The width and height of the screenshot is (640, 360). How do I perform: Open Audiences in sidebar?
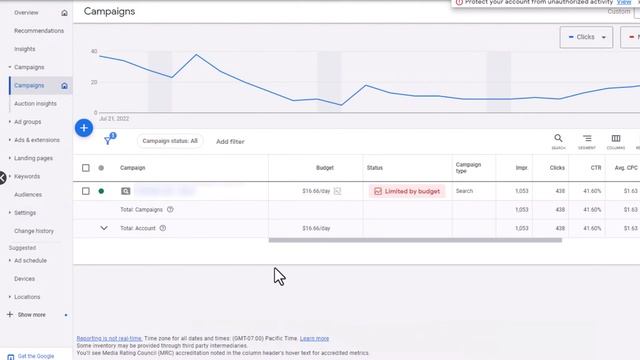(x=28, y=195)
